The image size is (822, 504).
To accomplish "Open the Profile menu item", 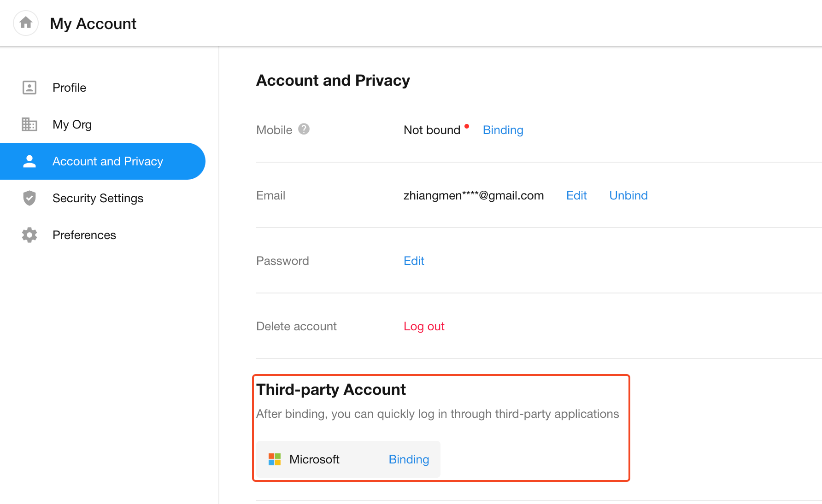I will pyautogui.click(x=69, y=88).
